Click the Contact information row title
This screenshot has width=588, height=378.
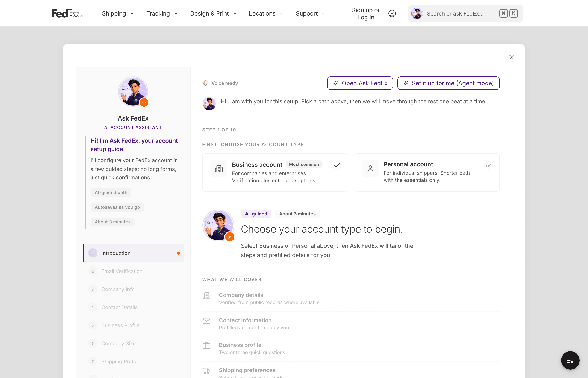(x=245, y=320)
